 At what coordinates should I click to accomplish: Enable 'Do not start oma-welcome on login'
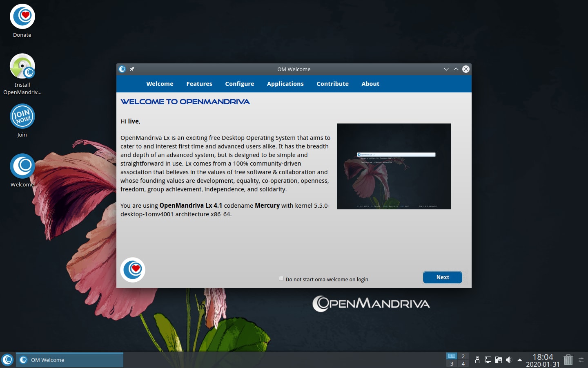point(281,279)
